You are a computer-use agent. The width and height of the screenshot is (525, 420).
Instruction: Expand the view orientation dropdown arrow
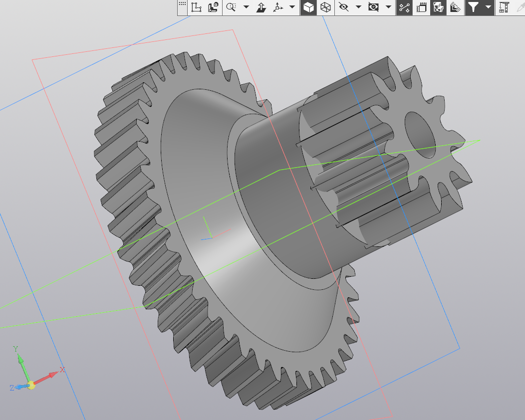[292, 7]
